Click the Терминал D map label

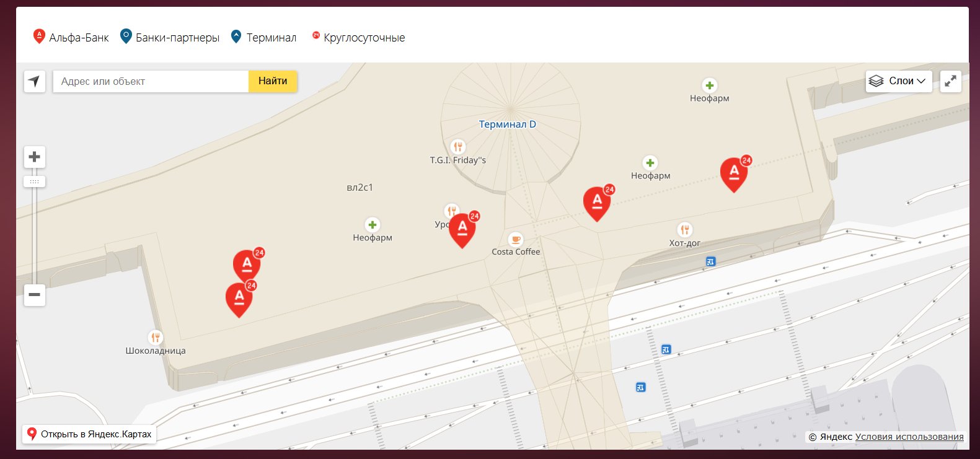(508, 125)
